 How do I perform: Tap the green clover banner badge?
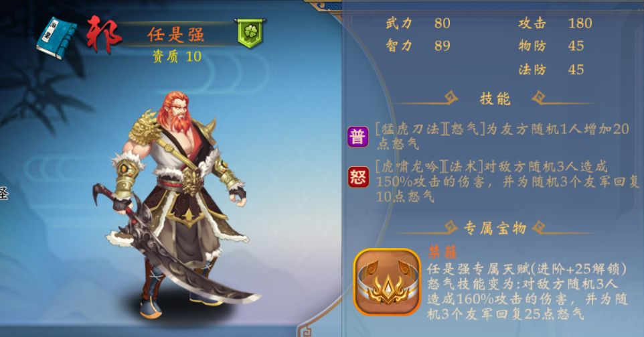[x=250, y=33]
